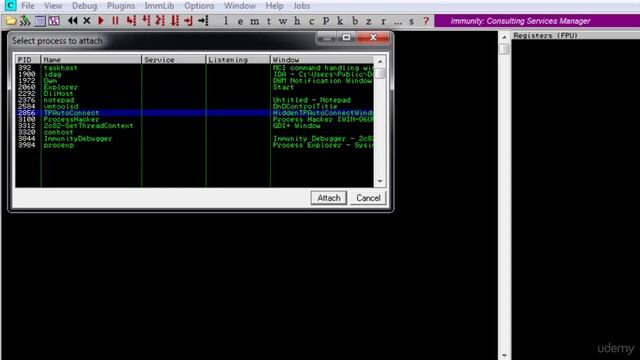Select the taskhost process row
640x360 pixels.
pos(194,68)
